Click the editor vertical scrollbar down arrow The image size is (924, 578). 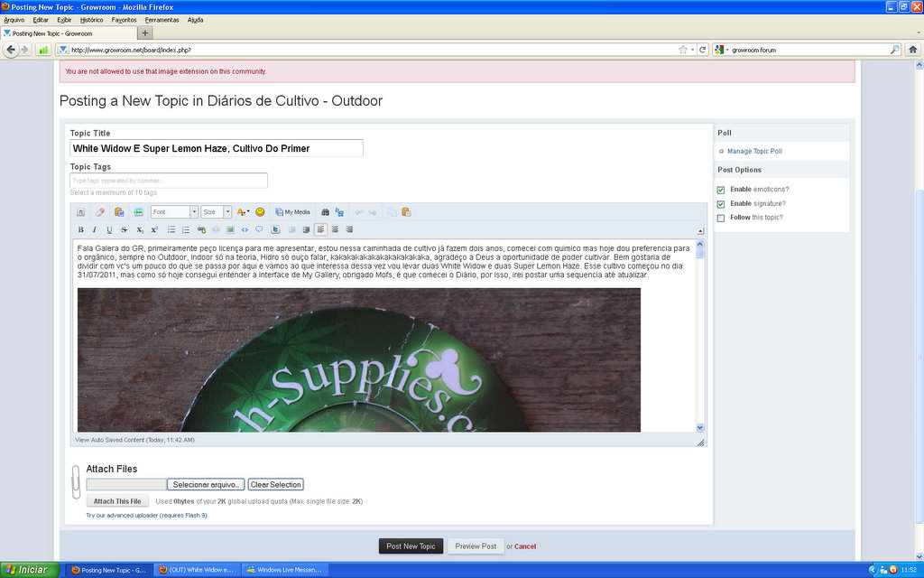pyautogui.click(x=700, y=427)
